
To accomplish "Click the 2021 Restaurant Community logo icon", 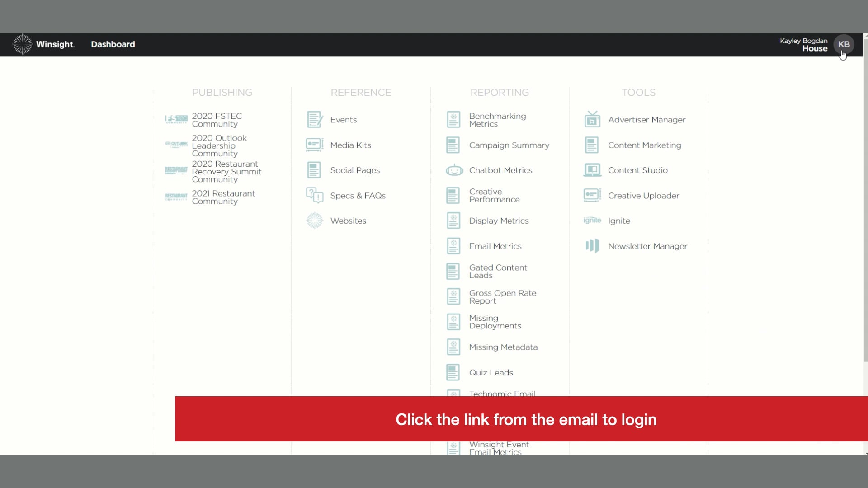I will point(176,197).
